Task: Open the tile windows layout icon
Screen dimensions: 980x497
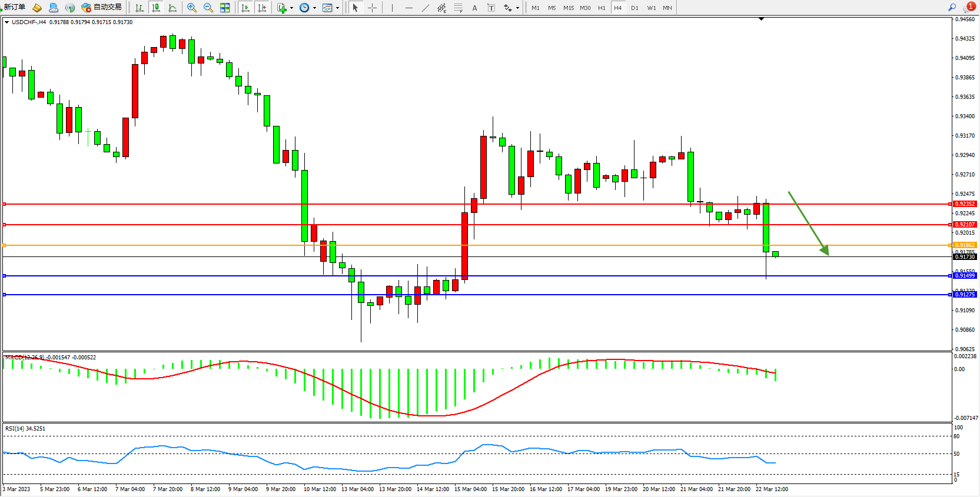Action: click(225, 8)
